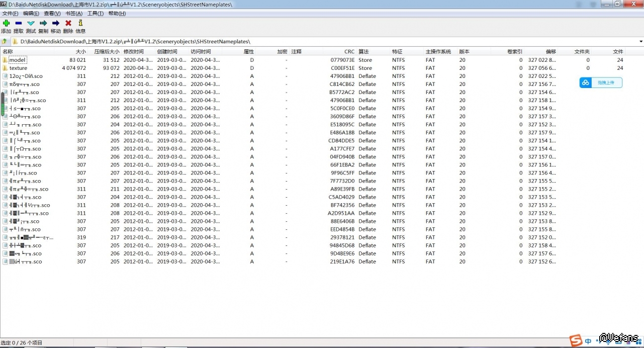This screenshot has width=644, height=348.
Task: Click the green Add (添加) toolbar icon
Action: pos(6,23)
